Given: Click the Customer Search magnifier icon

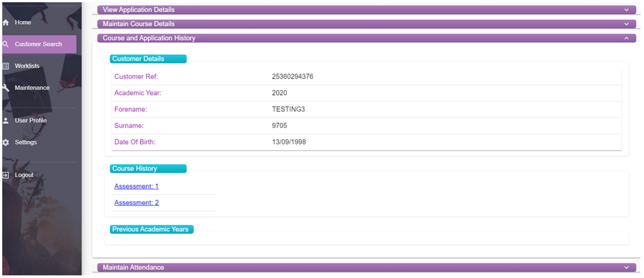Looking at the screenshot, I should [5, 44].
